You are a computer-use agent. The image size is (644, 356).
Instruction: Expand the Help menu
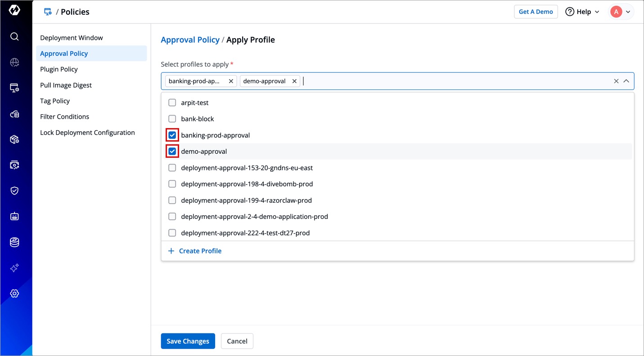pos(582,12)
